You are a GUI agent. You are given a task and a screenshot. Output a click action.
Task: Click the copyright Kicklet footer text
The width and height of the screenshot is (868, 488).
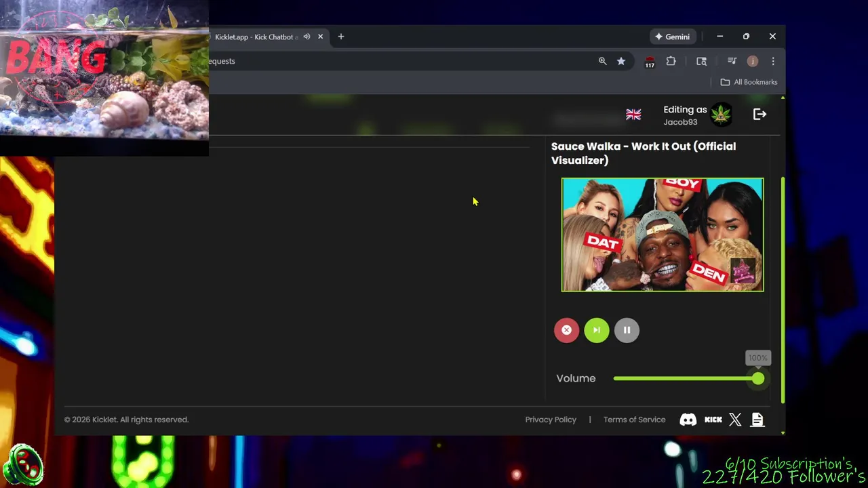[126, 420]
